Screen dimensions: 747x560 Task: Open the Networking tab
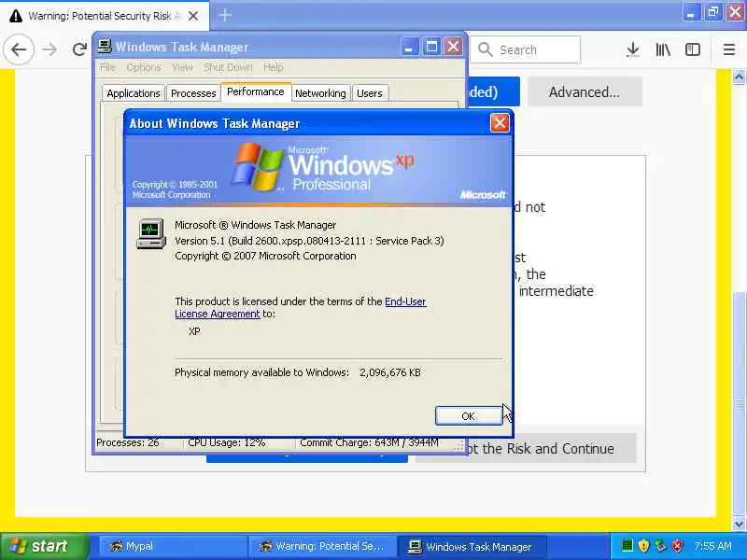pyautogui.click(x=320, y=93)
